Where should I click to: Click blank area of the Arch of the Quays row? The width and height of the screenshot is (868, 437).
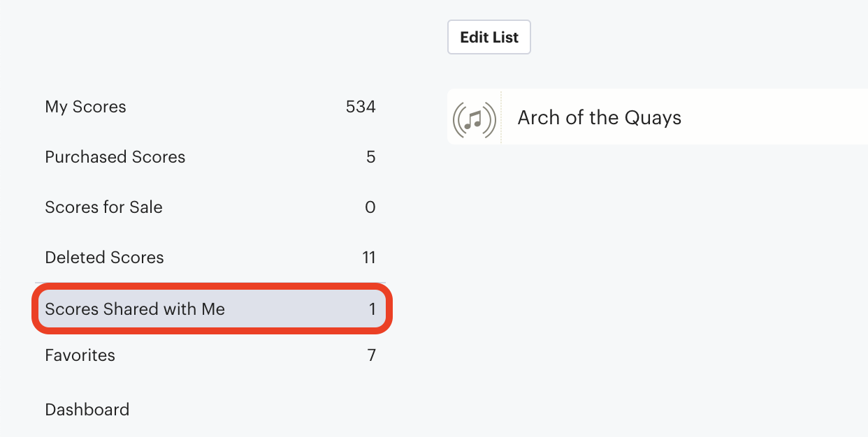pyautogui.click(x=776, y=117)
